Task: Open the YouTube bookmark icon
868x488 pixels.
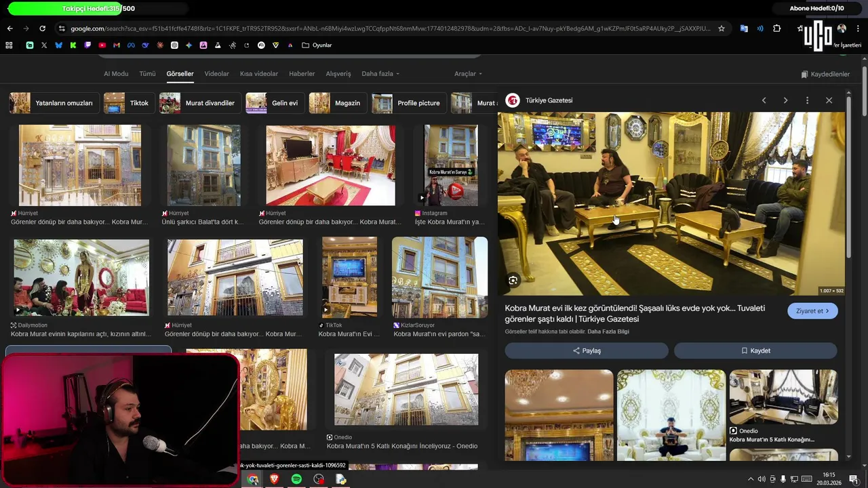Action: click(x=102, y=45)
